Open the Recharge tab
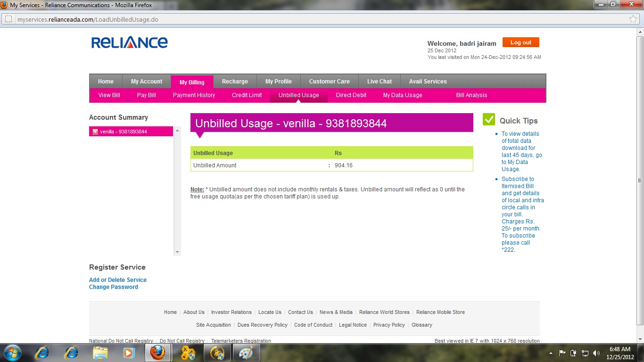This screenshot has width=644, height=362. point(235,82)
